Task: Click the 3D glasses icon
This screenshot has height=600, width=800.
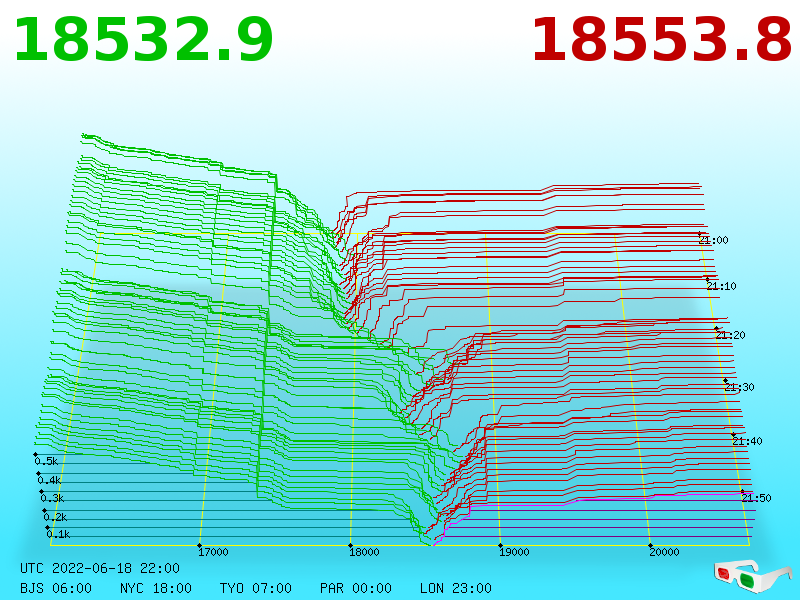Action: (753, 576)
